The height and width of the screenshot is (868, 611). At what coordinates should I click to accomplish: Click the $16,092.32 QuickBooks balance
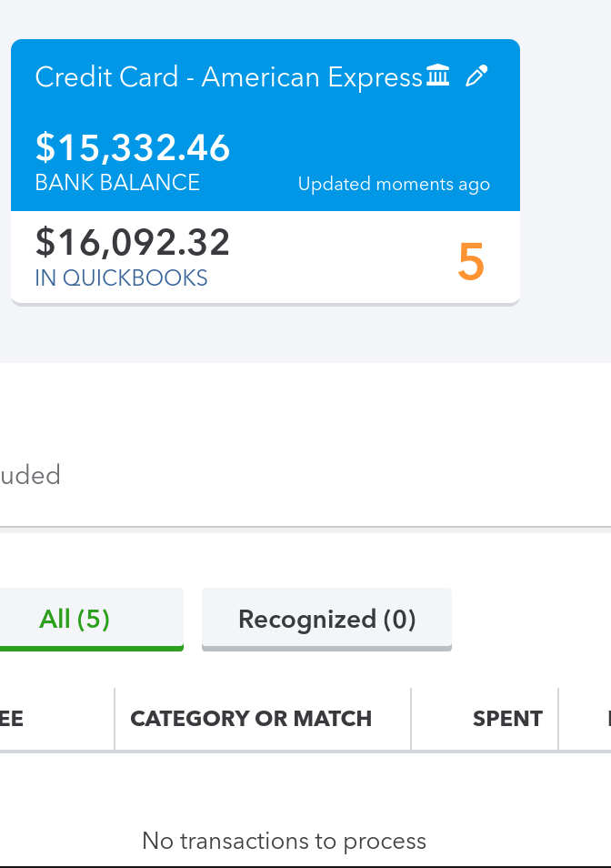coord(133,242)
